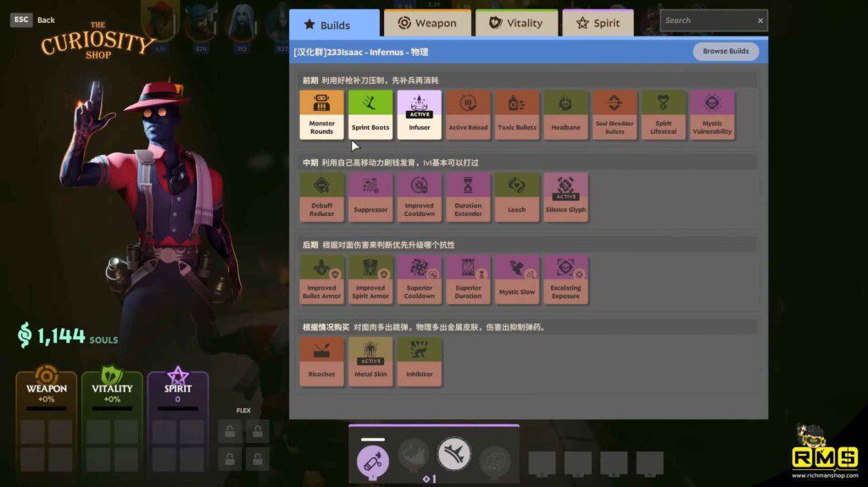Click the Browse Builds button
Screen dimensions: 868x487
tap(726, 52)
